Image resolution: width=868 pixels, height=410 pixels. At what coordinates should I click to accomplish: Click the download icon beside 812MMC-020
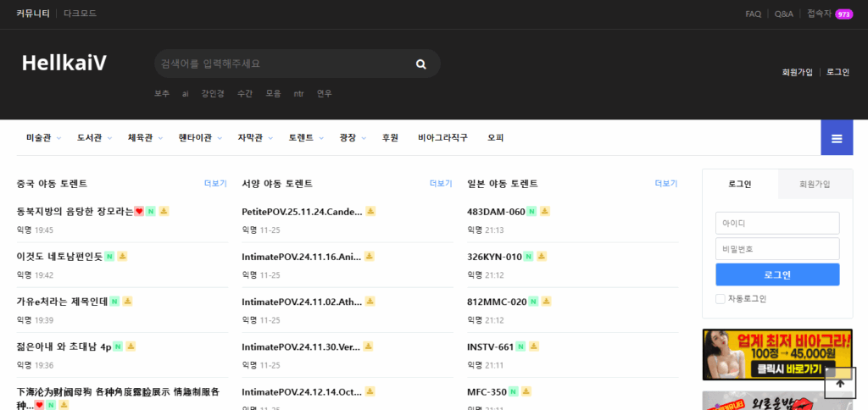pos(547,301)
